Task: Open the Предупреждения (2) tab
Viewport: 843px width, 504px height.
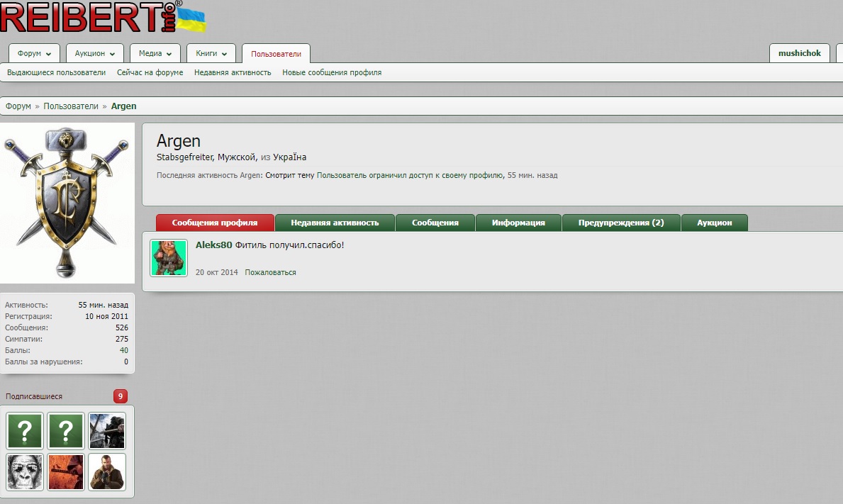Action: [621, 223]
